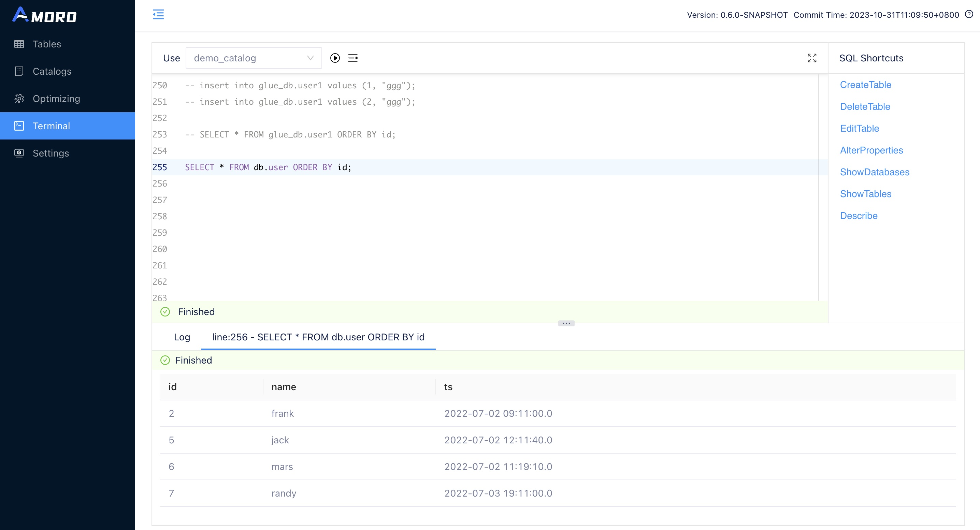
Task: Click the CreateTable shortcut link
Action: (865, 85)
